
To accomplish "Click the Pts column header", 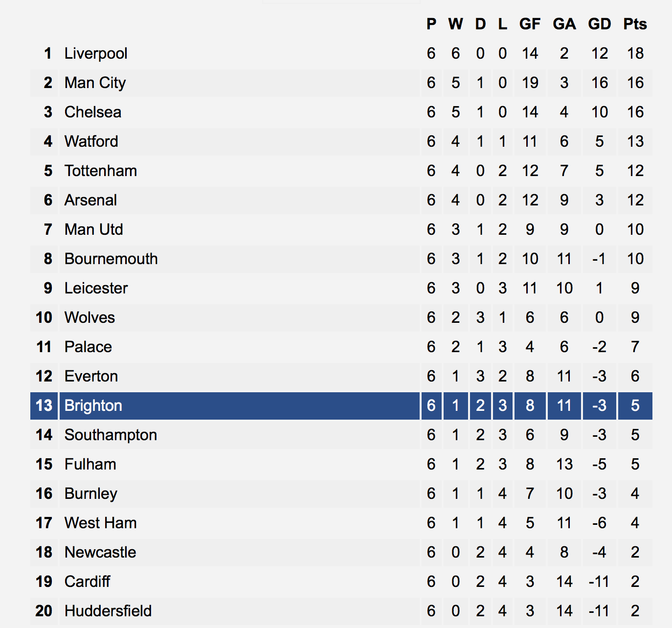I will [x=635, y=24].
